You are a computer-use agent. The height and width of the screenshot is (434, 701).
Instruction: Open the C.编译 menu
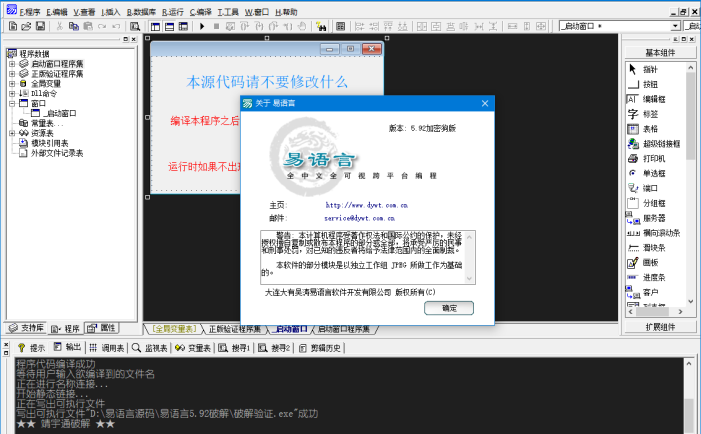(200, 12)
